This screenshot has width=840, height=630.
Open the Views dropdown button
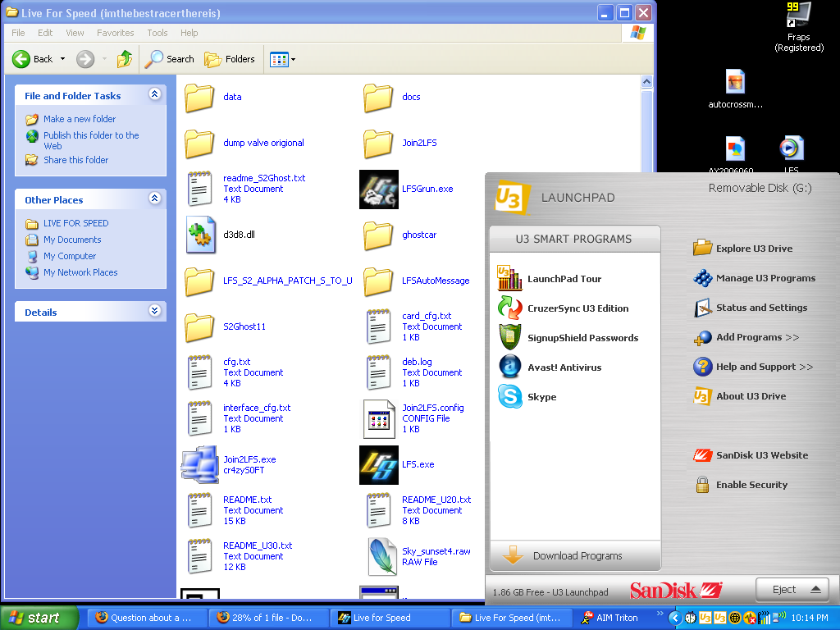(283, 59)
